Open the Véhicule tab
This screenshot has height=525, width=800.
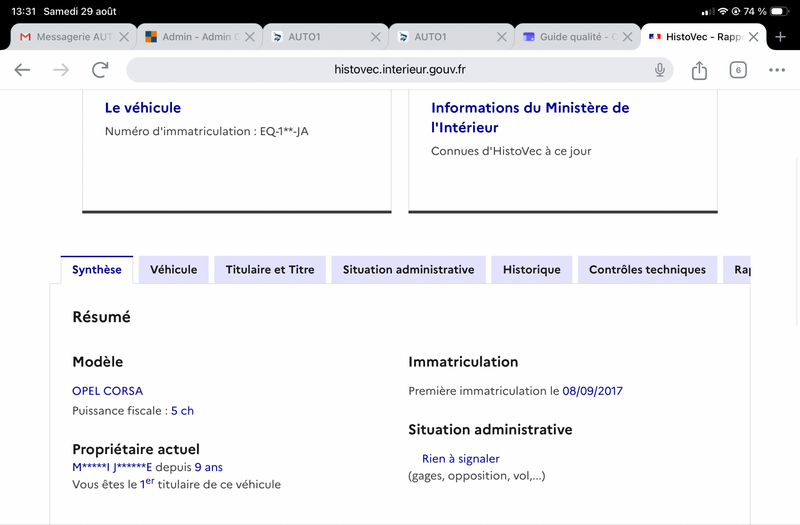pos(173,269)
